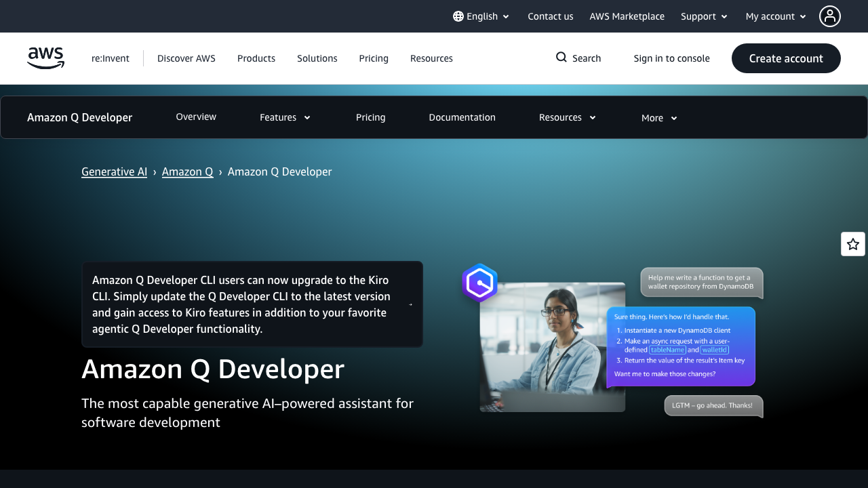Expand the English language selector
868x488 pixels.
click(x=481, y=16)
